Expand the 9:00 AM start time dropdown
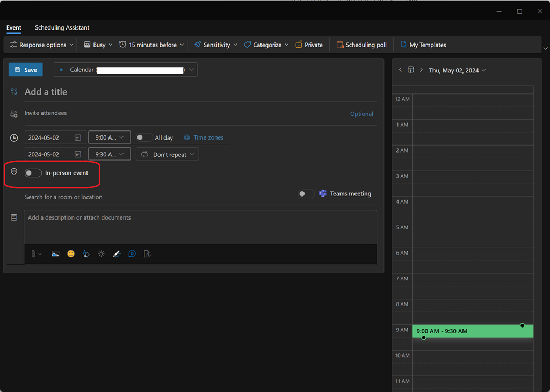Image resolution: width=550 pixels, height=392 pixels. tap(109, 138)
